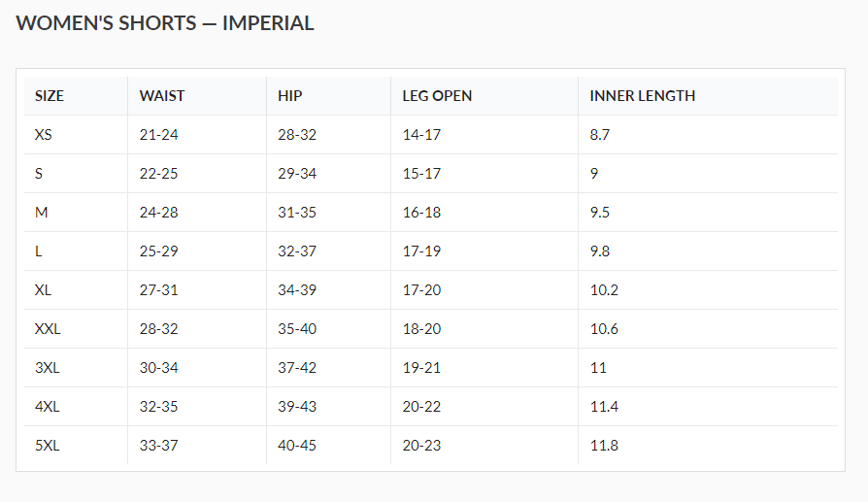Select the INNER LENGTH column header

pyautogui.click(x=643, y=96)
